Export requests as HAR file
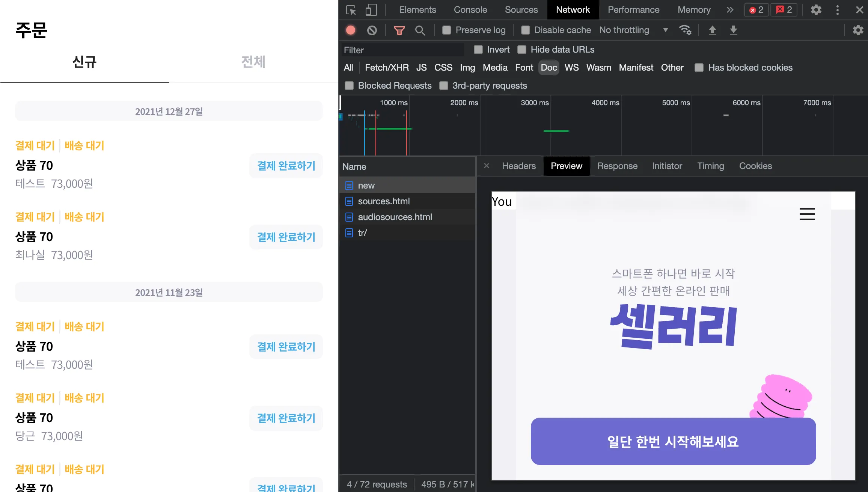The image size is (868, 492). [x=733, y=30]
